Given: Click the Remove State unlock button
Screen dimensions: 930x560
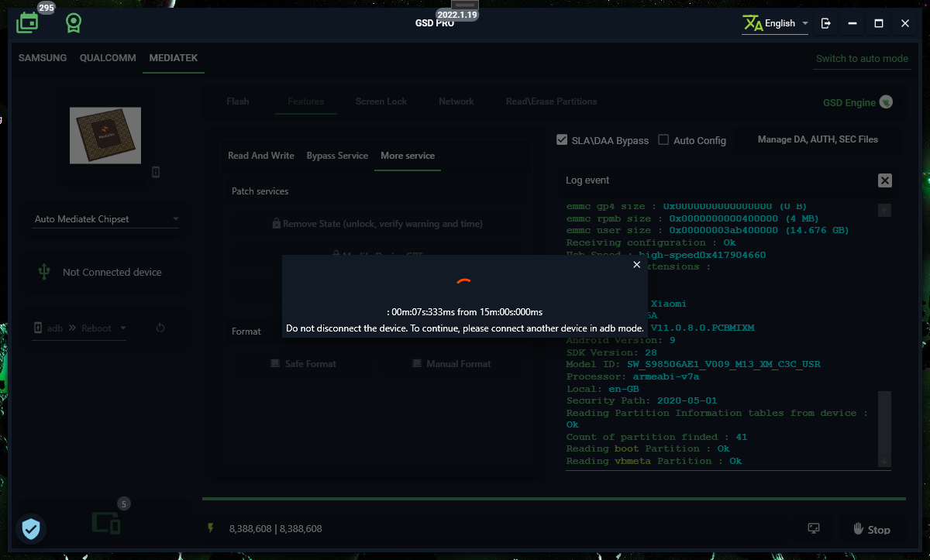Looking at the screenshot, I should [x=377, y=223].
